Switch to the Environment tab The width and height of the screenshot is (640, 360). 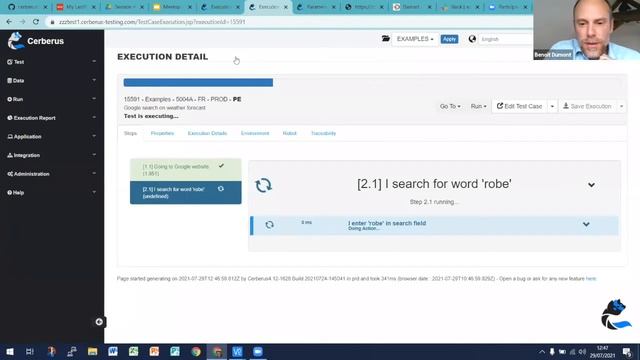point(255,133)
